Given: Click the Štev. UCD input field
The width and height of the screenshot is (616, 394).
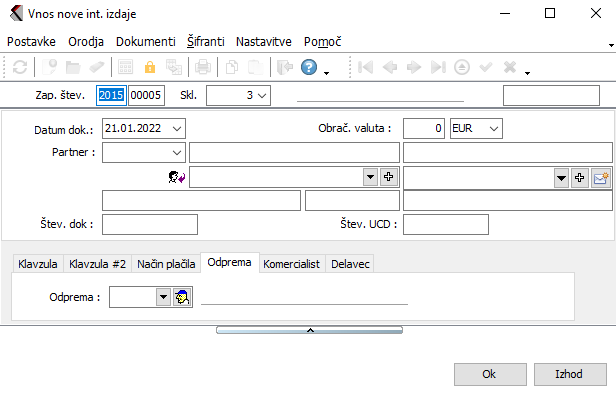Looking at the screenshot, I should (x=446, y=225).
